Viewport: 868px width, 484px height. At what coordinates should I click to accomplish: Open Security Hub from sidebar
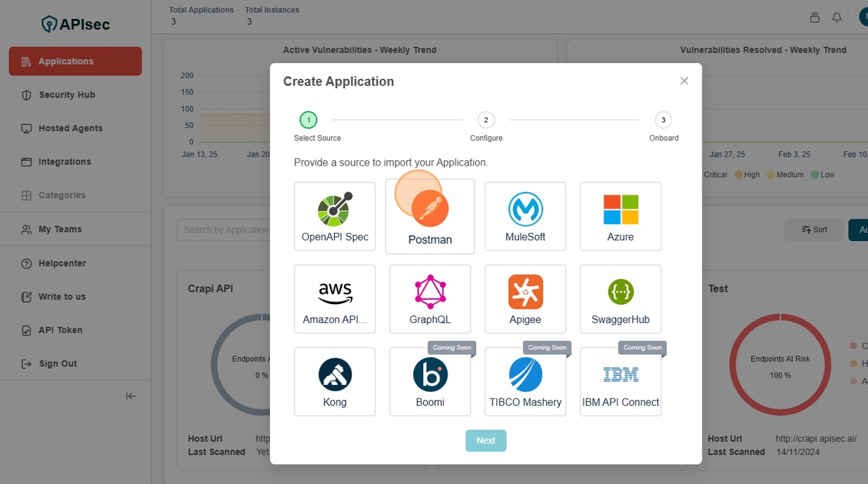coord(66,95)
